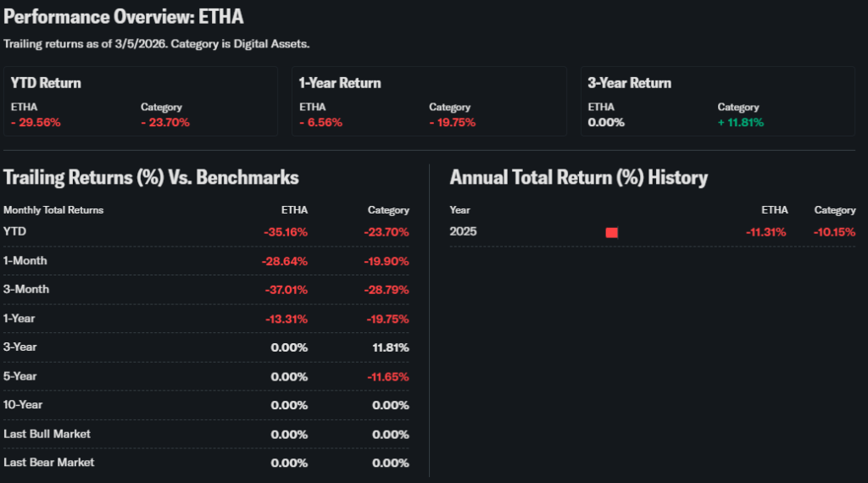Viewport: 868px width, 483px height.
Task: Click ETHA's -29.56% YTD return value
Action: 36,122
